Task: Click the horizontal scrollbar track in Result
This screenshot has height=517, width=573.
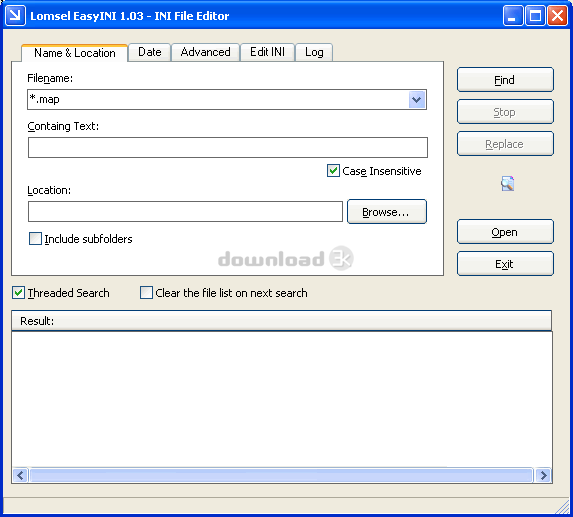Action: pos(281,475)
